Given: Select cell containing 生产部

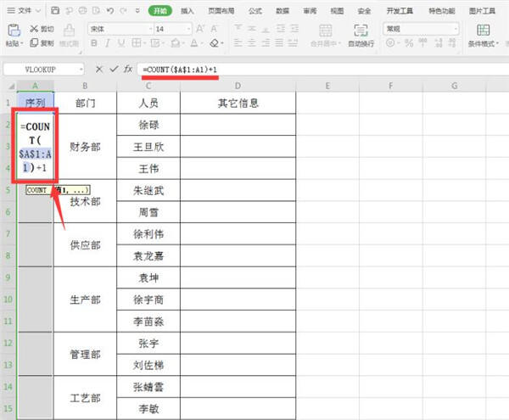Looking at the screenshot, I should [85, 300].
